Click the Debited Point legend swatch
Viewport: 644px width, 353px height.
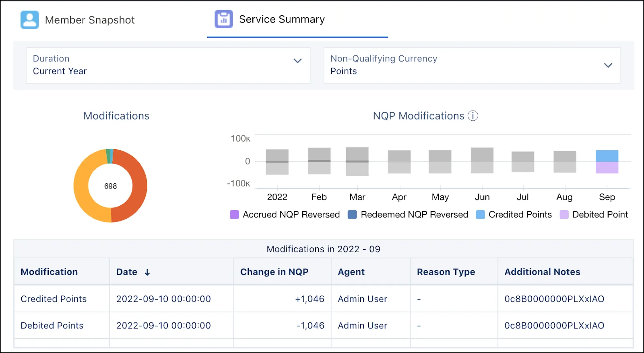(x=564, y=215)
